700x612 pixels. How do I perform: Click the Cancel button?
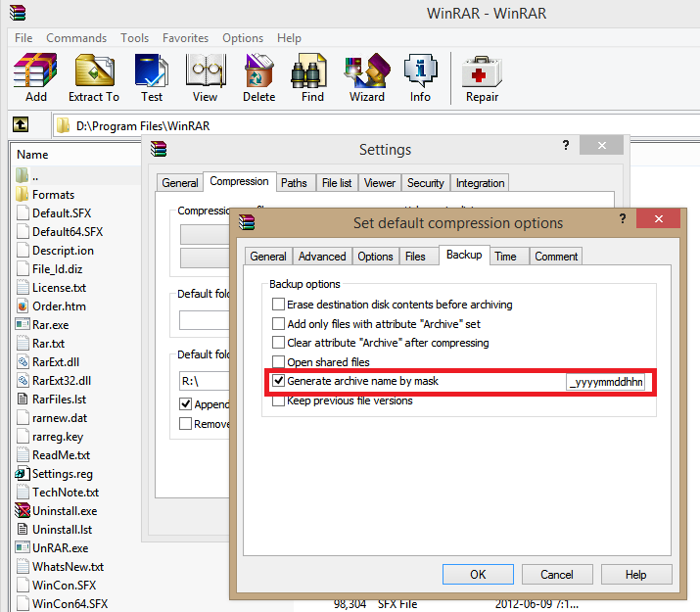point(557,574)
